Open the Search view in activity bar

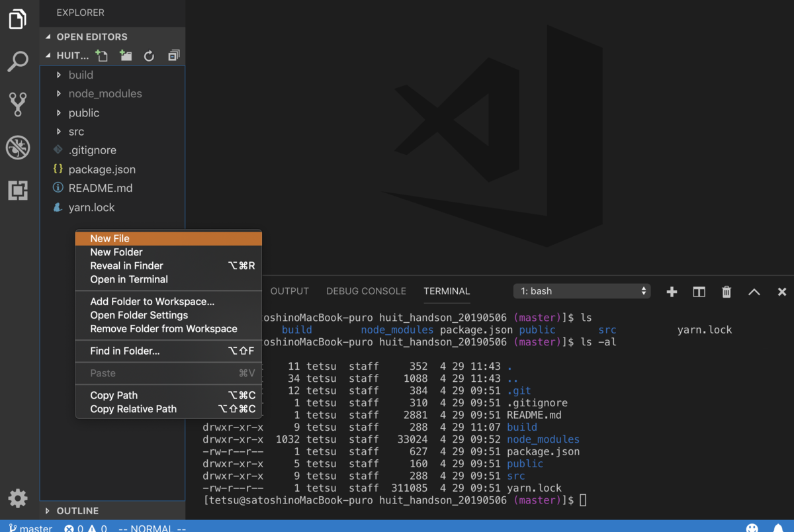tap(18, 62)
